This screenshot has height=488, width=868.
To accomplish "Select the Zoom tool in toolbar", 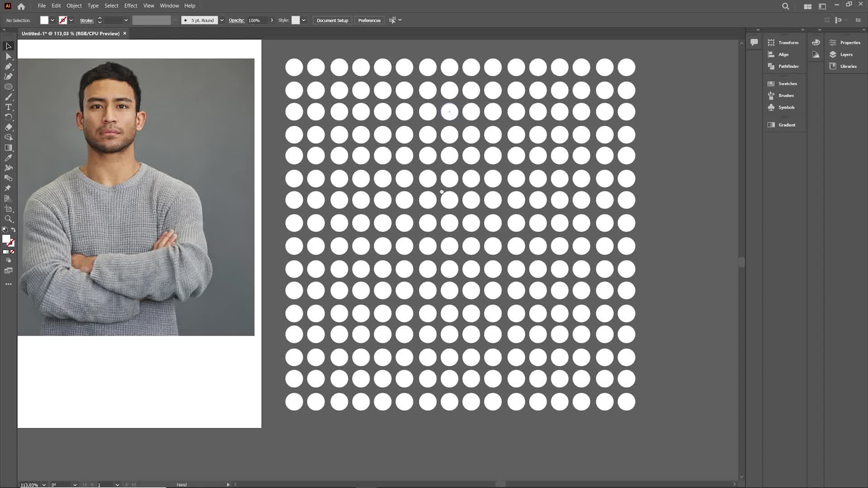I will point(8,219).
